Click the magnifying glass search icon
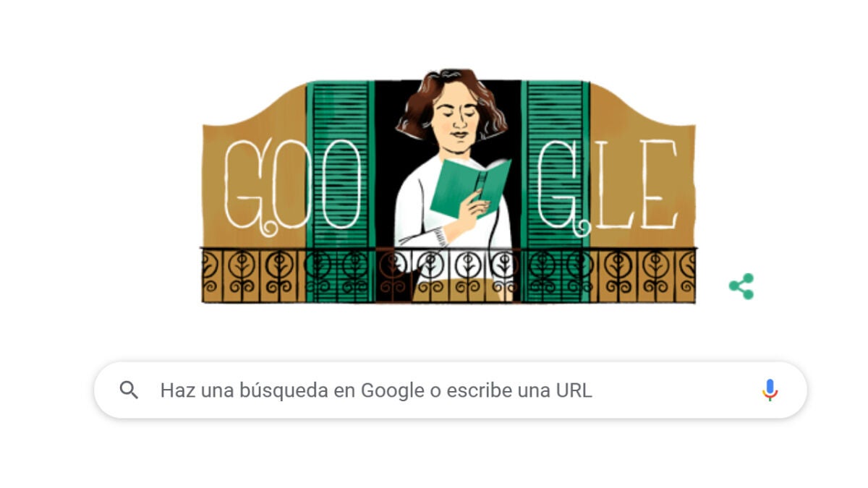868x488 pixels. pos(129,390)
